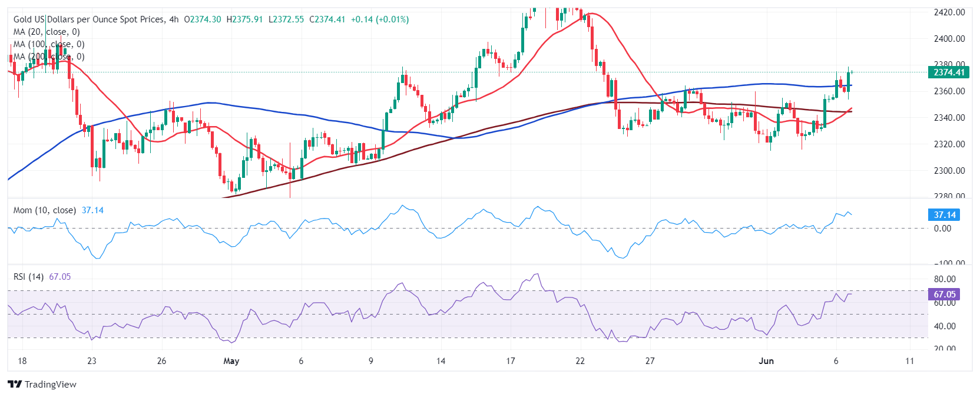Viewport: 980px width, 397px height.
Task: Click the blue 37.14 momentum value tag
Action: [x=944, y=215]
